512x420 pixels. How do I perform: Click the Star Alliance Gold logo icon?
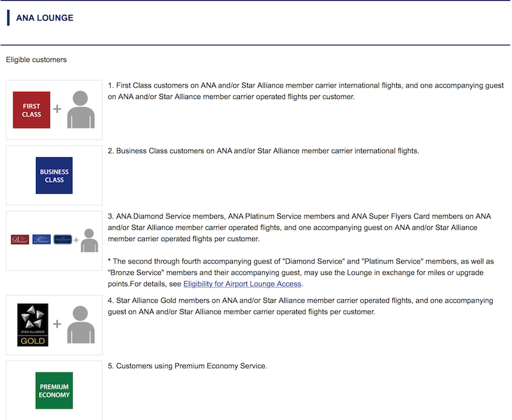pyautogui.click(x=33, y=325)
